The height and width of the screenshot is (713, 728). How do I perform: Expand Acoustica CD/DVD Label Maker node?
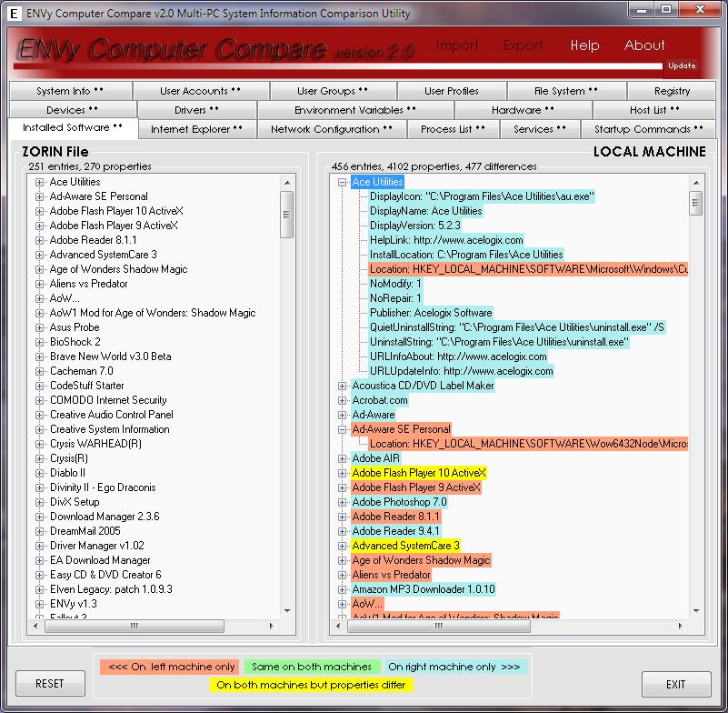click(342, 386)
